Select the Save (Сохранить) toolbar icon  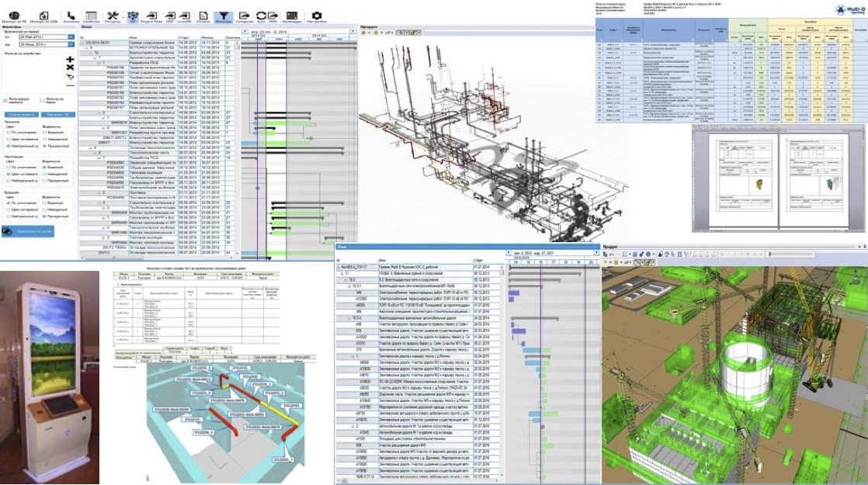click(244, 17)
